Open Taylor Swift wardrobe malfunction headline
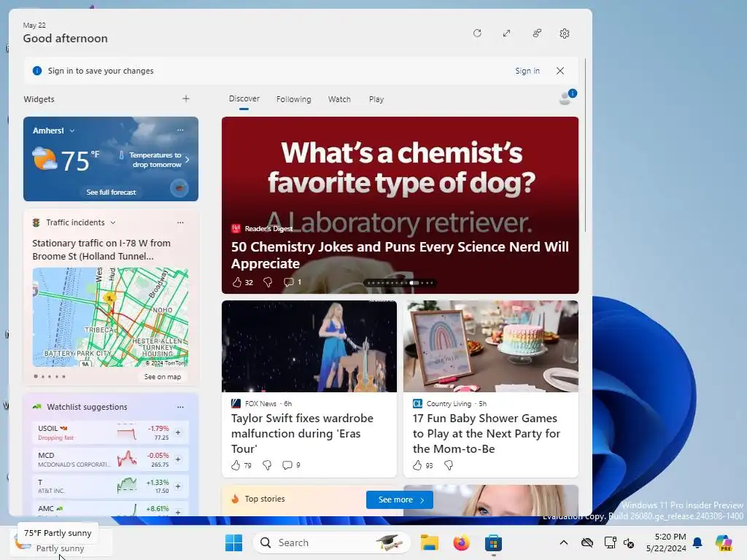This screenshot has height=560, width=747. point(302,433)
